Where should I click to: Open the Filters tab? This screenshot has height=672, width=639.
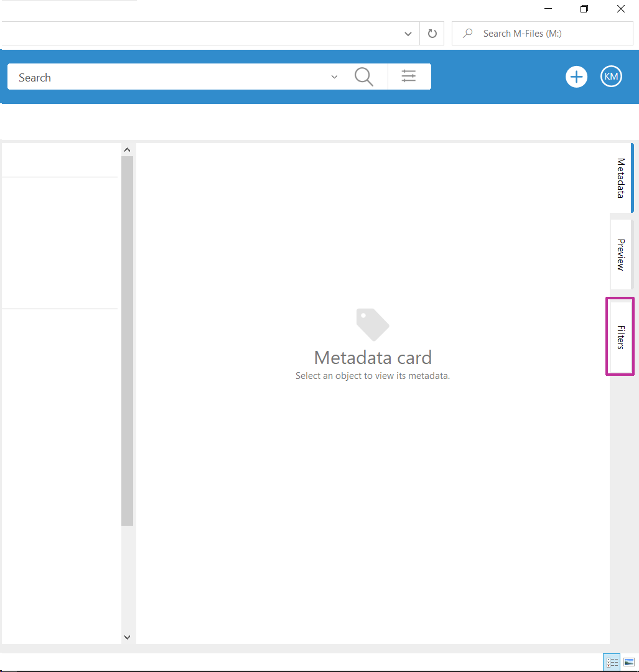tap(620, 337)
